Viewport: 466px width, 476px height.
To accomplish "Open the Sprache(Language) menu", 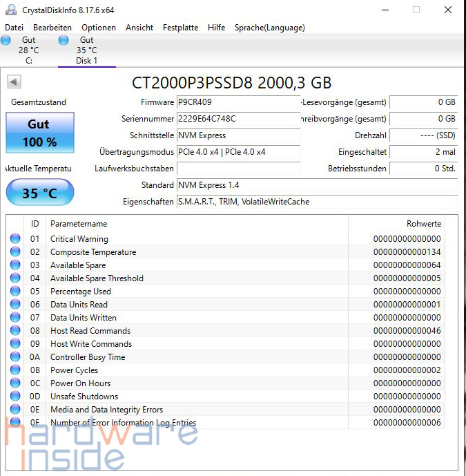I will pos(270,28).
